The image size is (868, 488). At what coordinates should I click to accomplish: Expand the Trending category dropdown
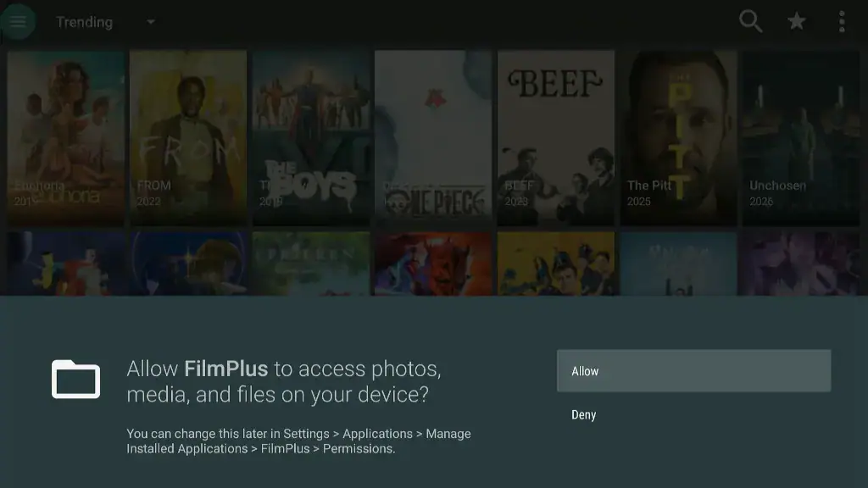tap(106, 22)
